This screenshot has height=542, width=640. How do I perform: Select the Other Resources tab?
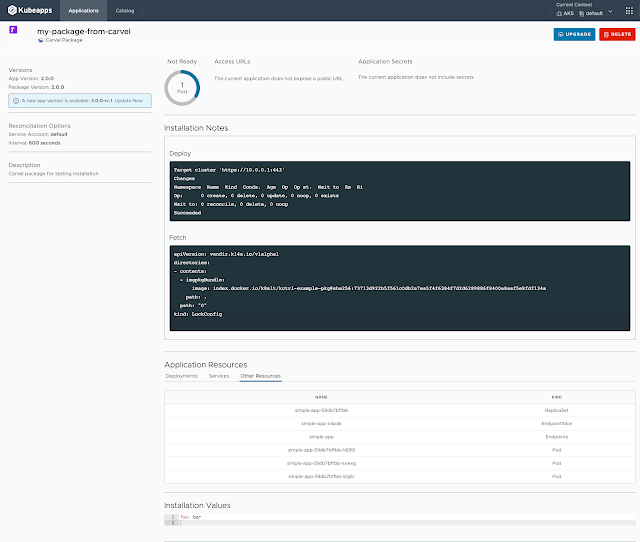coord(260,376)
